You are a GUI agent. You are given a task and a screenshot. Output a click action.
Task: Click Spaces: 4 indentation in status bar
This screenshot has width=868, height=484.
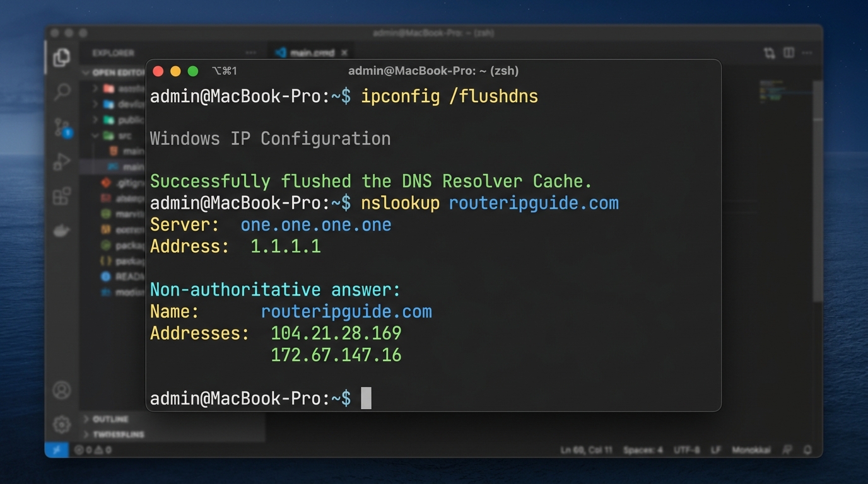click(x=643, y=450)
